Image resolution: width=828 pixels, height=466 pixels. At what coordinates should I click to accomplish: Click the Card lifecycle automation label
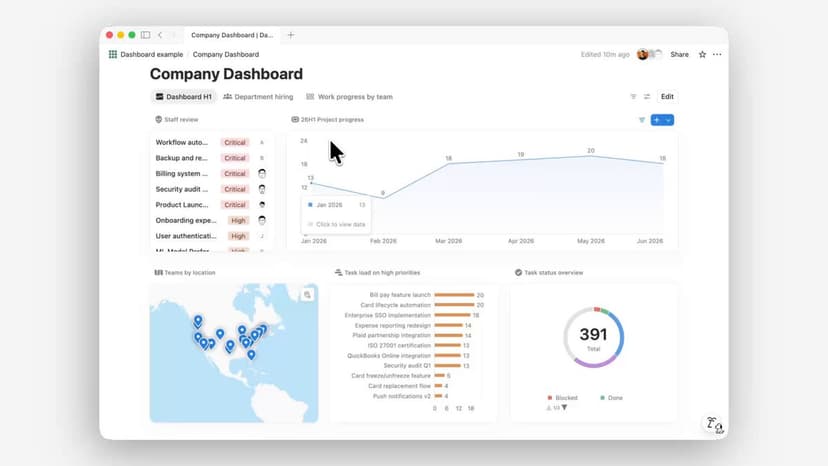[396, 305]
